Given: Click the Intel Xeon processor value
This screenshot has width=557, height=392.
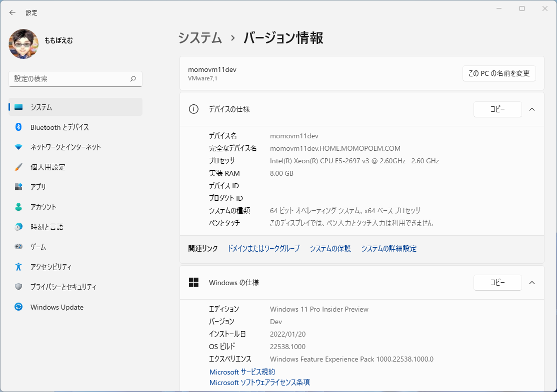Looking at the screenshot, I should coord(354,161).
